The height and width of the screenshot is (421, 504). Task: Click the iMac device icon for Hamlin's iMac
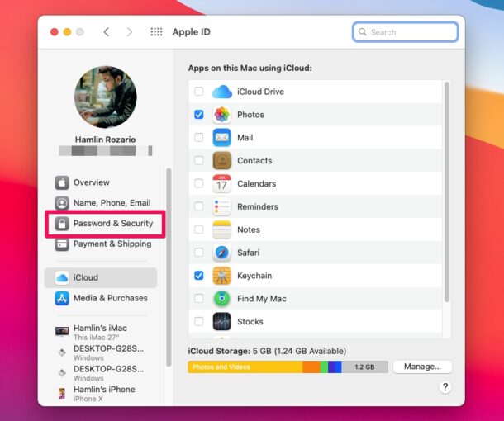click(62, 331)
